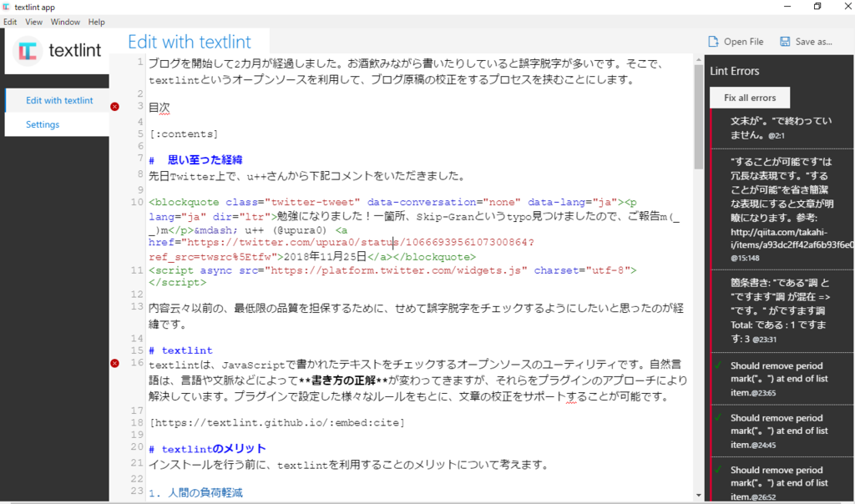
Task: Click the bold text 書き方の正解 on line 16
Action: coord(343,381)
